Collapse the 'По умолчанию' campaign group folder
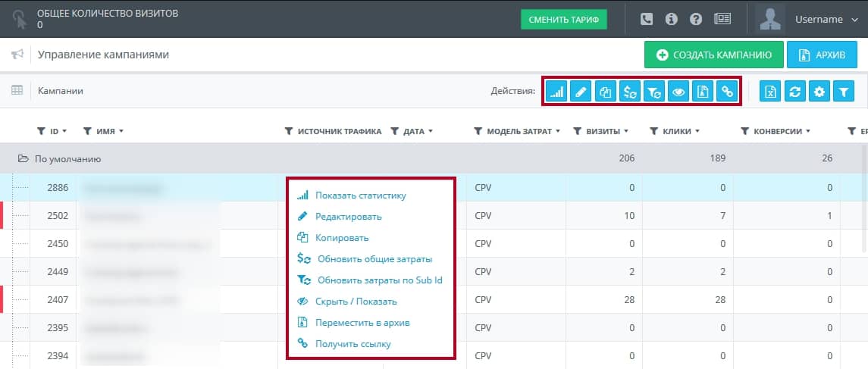The image size is (868, 369). coord(23,159)
